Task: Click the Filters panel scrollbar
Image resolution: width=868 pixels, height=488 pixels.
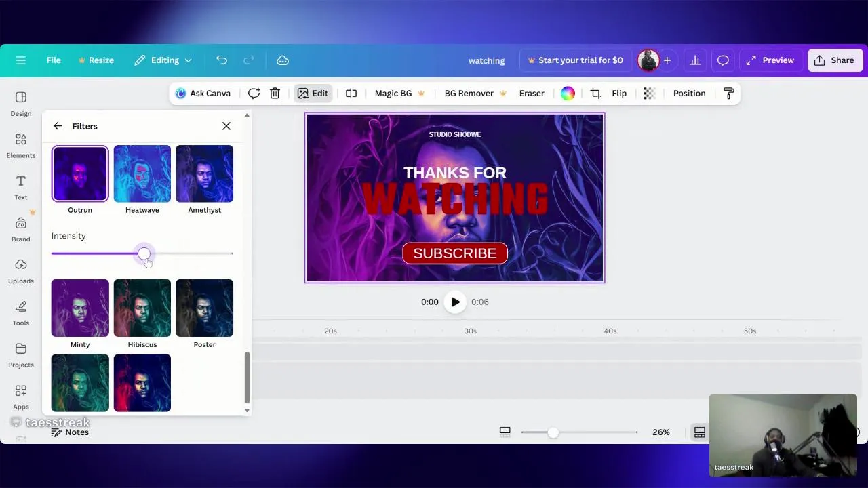Action: coord(247,377)
